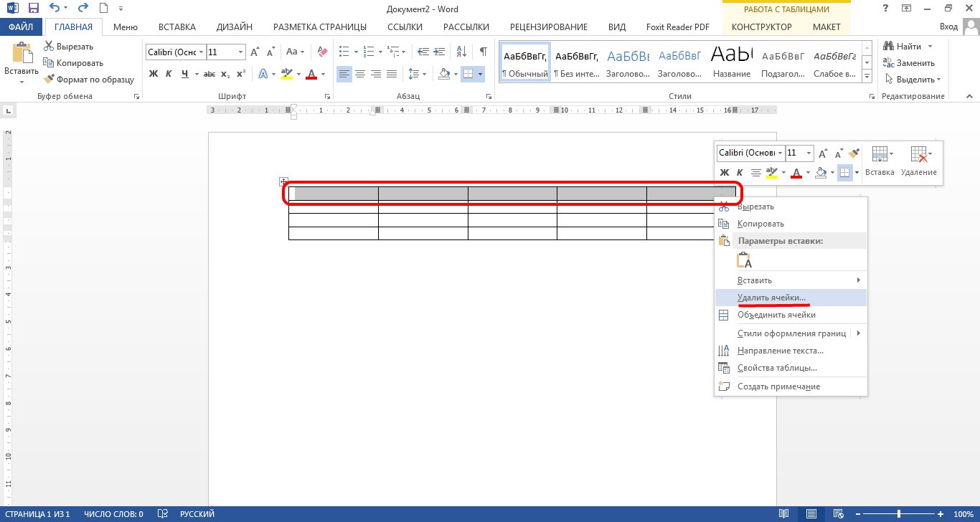Open the ribbon font size dropdown
This screenshot has height=522, width=980.
(241, 52)
